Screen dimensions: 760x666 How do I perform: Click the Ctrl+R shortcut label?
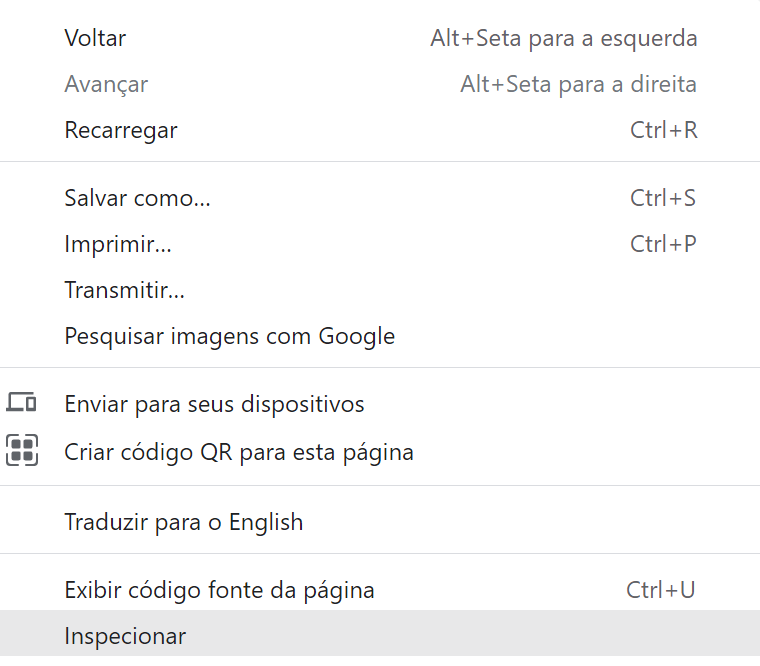point(664,130)
